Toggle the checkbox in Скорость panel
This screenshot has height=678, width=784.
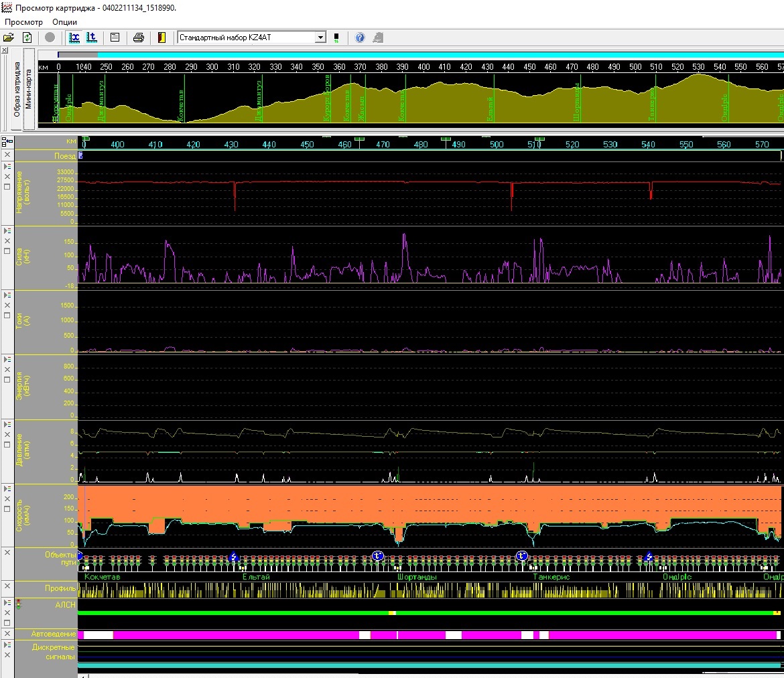[7, 508]
